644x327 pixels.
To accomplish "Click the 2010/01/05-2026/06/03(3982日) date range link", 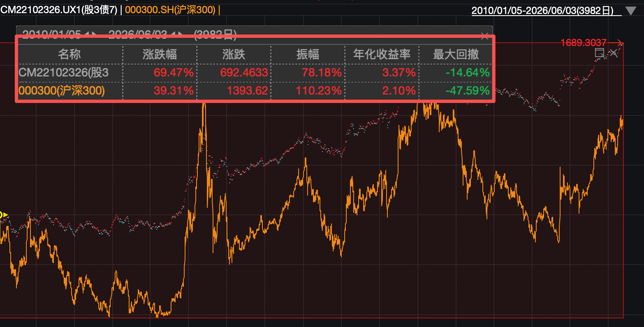I will tap(542, 11).
